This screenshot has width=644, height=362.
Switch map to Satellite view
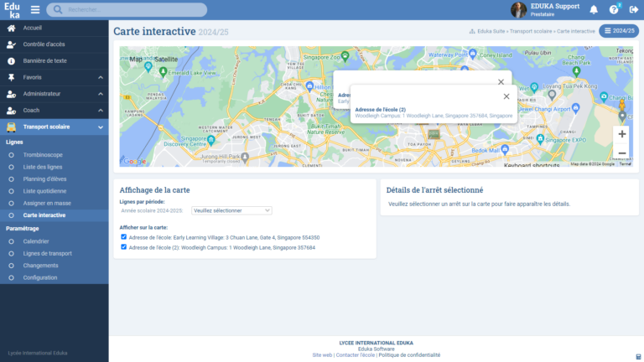tap(166, 59)
